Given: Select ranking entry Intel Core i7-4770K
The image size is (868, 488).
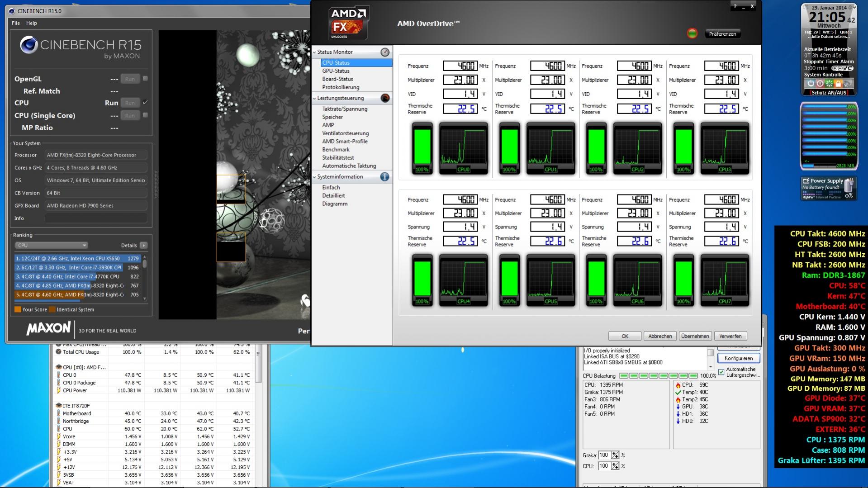Looking at the screenshot, I should pos(77,277).
